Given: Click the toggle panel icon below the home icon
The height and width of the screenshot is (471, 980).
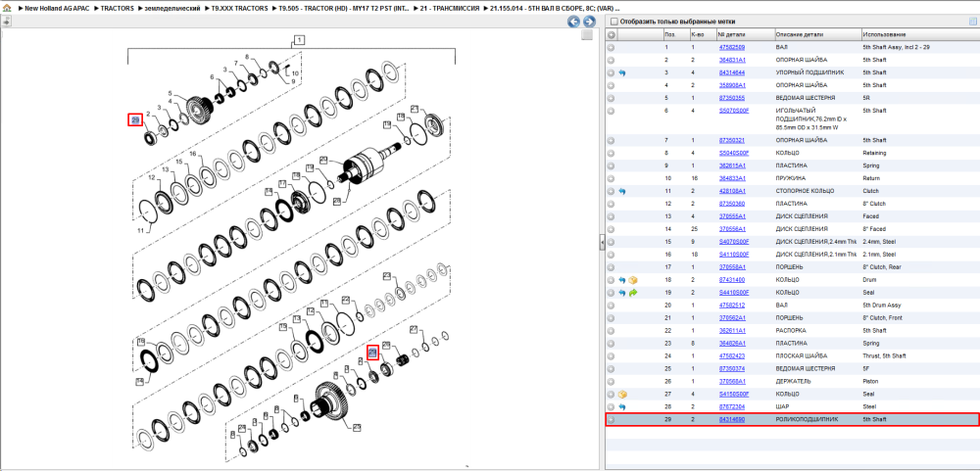Looking at the screenshot, I should (x=6, y=22).
